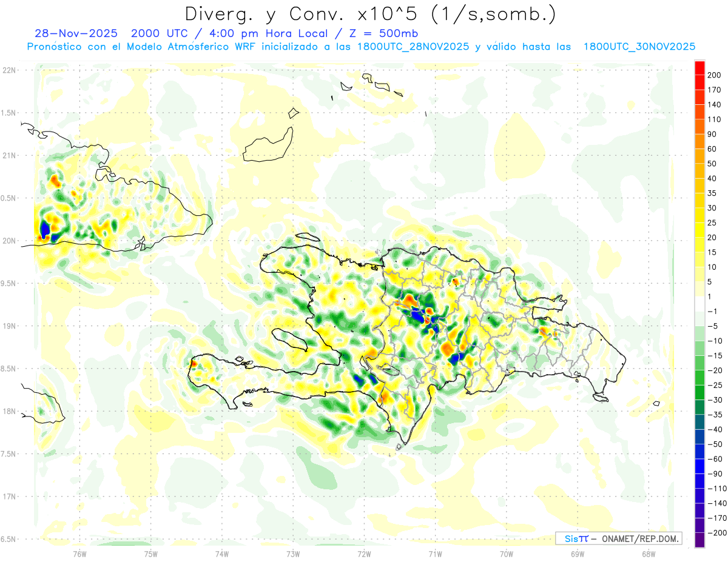Click the "60" positive legend value
This screenshot has height=562, width=728.
coord(713,149)
